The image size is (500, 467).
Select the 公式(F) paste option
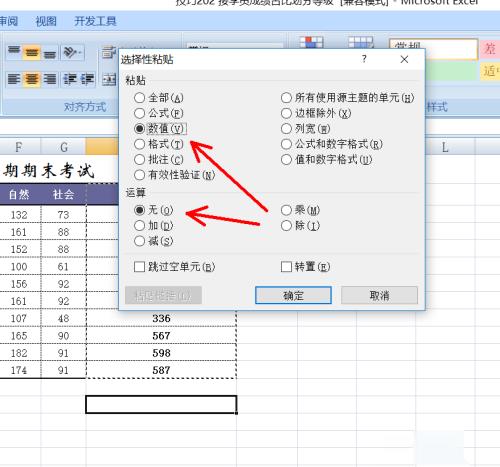pyautogui.click(x=159, y=113)
